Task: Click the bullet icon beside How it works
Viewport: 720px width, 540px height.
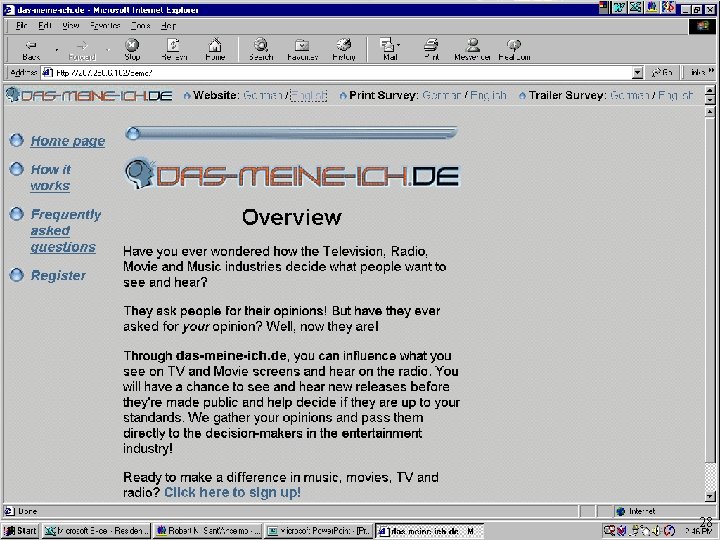Action: (x=17, y=169)
